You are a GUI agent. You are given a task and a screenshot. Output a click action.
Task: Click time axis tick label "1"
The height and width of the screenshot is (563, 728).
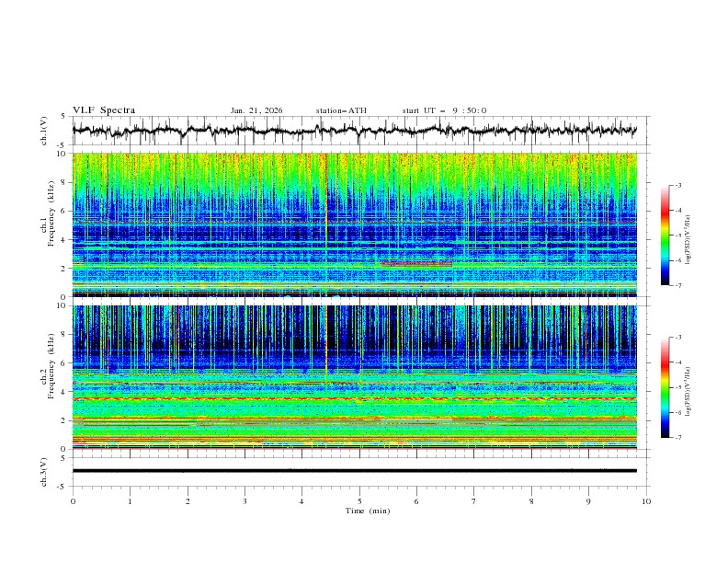(x=130, y=501)
